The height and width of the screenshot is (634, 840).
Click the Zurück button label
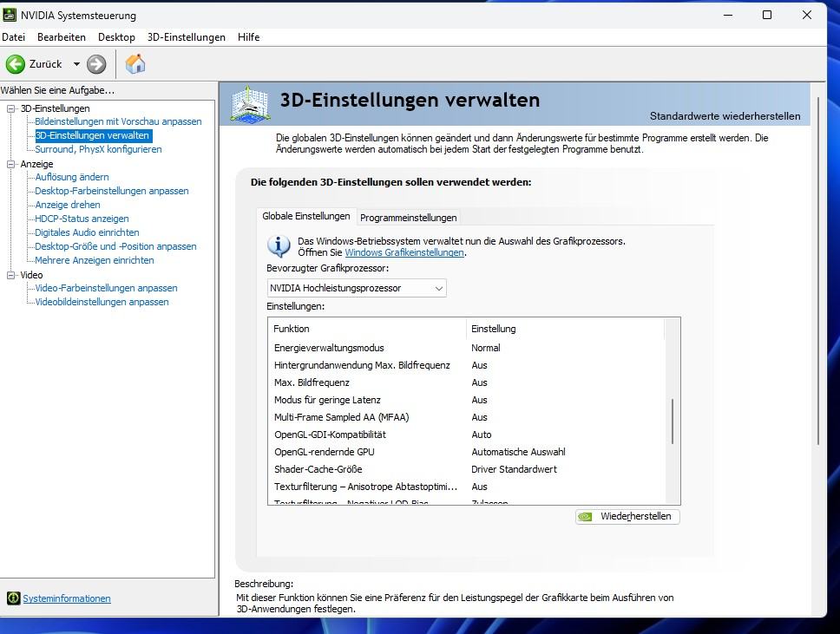point(45,64)
